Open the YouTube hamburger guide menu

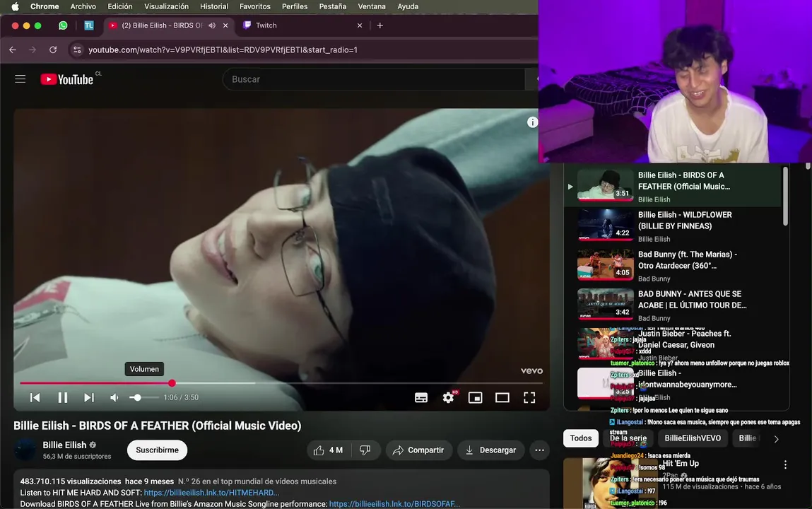click(20, 79)
